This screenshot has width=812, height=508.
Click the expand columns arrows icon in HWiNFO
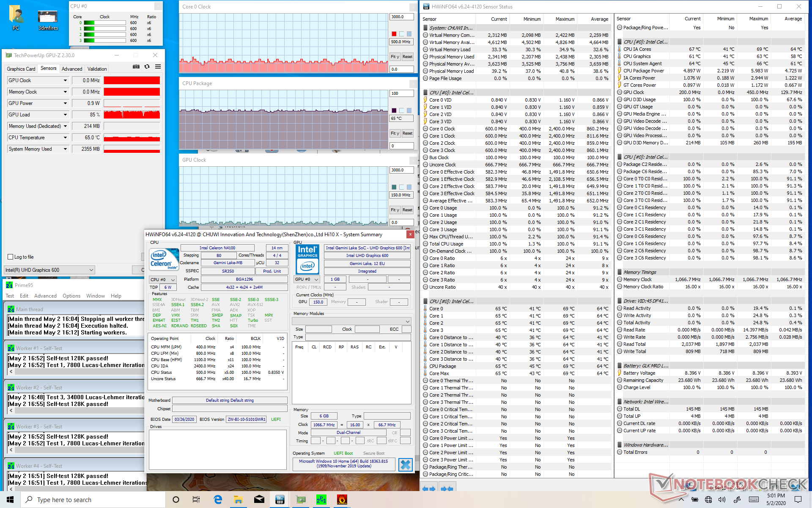click(x=429, y=488)
